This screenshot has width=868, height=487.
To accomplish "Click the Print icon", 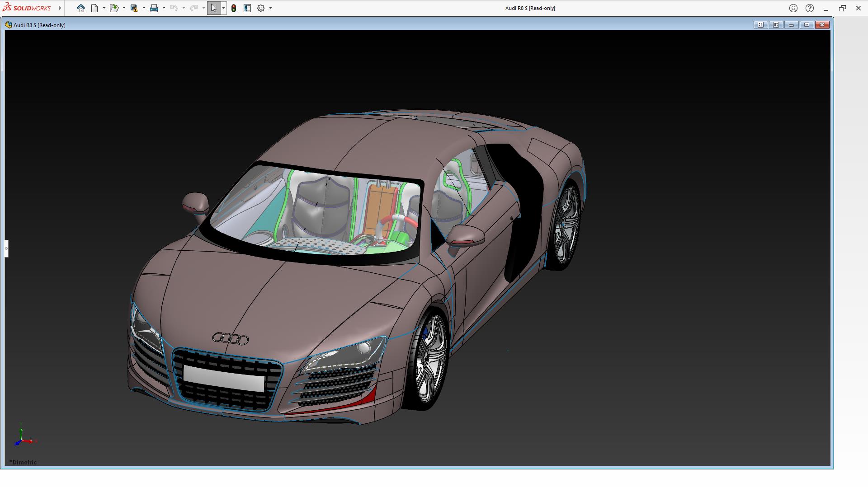I will pyautogui.click(x=154, y=8).
